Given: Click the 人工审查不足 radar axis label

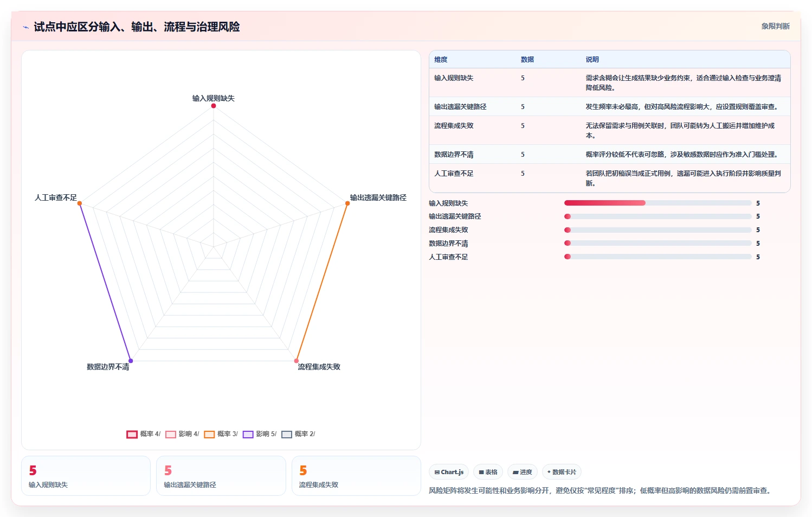Looking at the screenshot, I should [x=56, y=197].
